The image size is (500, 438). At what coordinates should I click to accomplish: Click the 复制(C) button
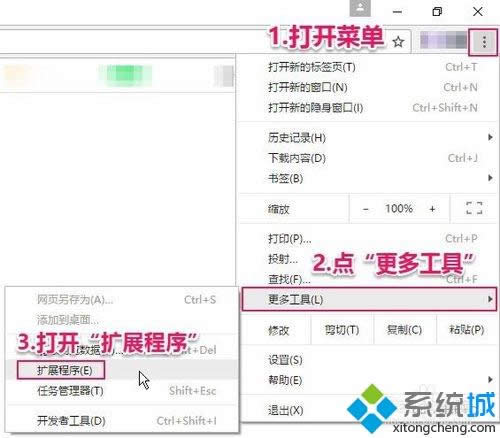tap(405, 330)
